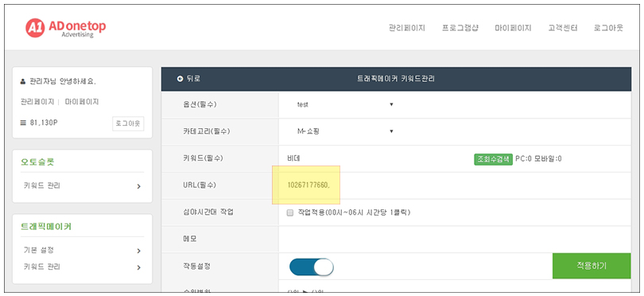The width and height of the screenshot is (644, 296).
Task: Toggle the 작동설정 switch
Action: (312, 267)
